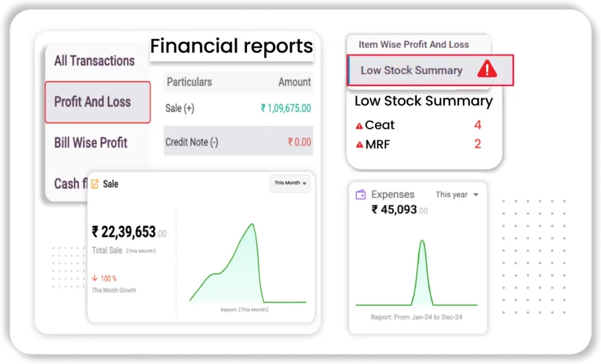The width and height of the screenshot is (601, 364).
Task: Open the This year dropdown on Expenses
Action: click(457, 195)
